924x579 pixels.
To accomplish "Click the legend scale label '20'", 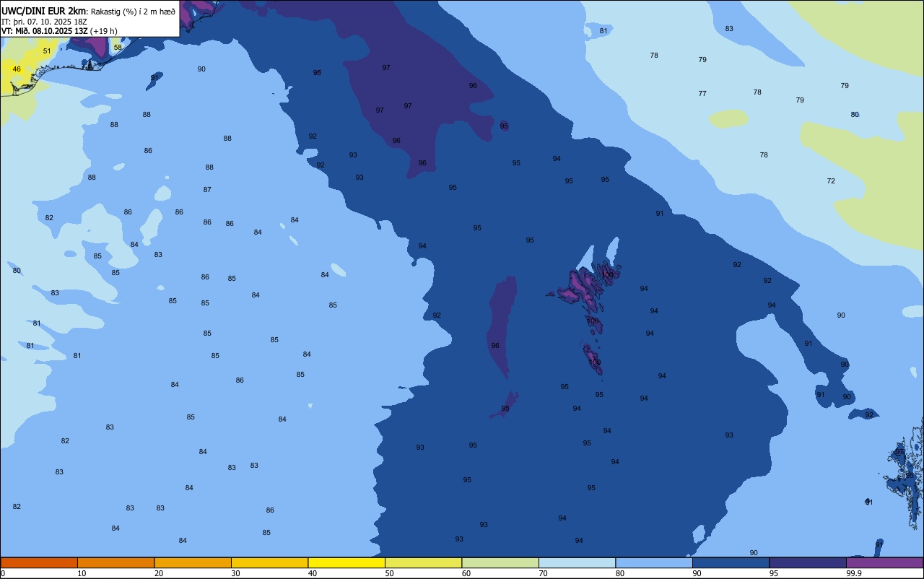I will click(x=159, y=573).
